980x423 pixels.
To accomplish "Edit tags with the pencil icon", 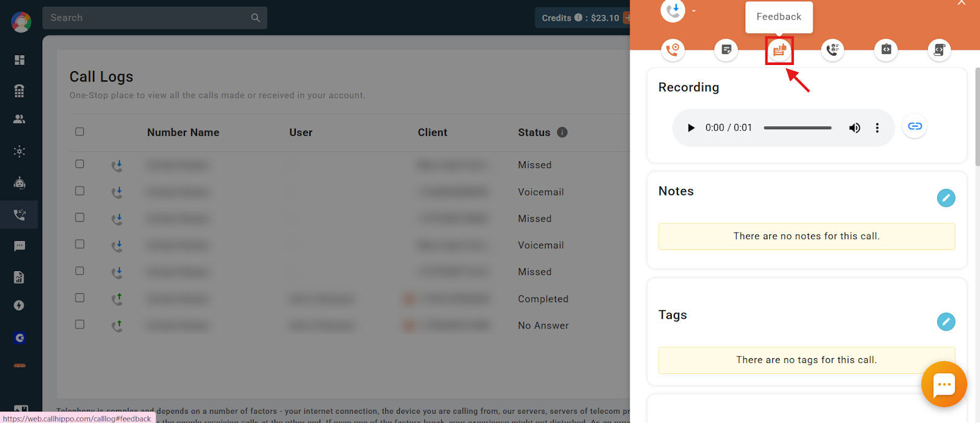I will click(x=946, y=322).
